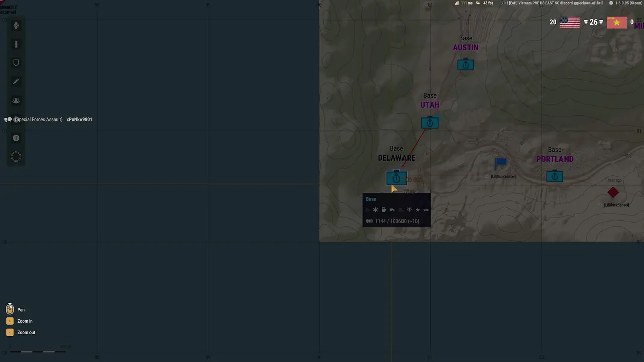644x362 pixels.
Task: Click the helicopter icon in Base tooltip
Action: click(426, 210)
